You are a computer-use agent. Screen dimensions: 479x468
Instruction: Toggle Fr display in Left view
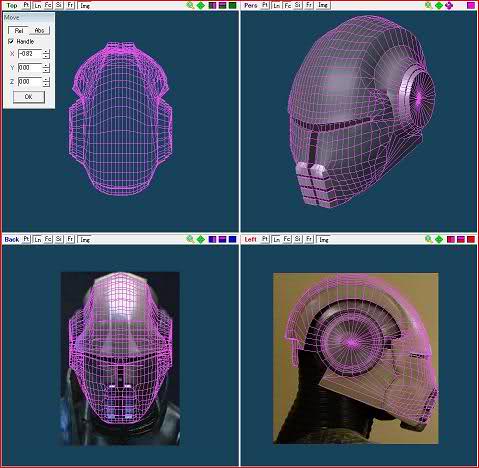309,239
